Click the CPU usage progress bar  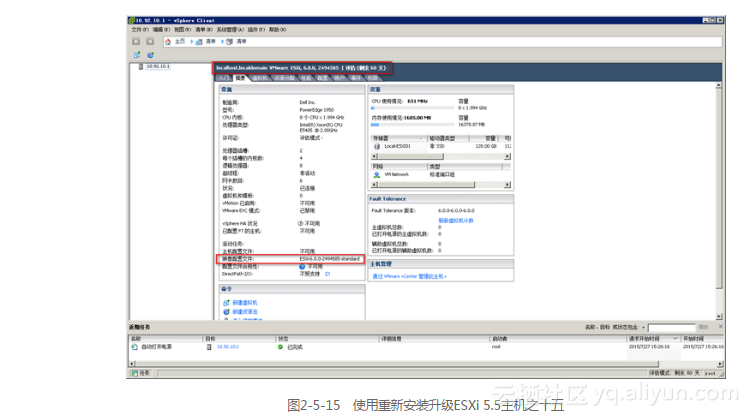412,108
